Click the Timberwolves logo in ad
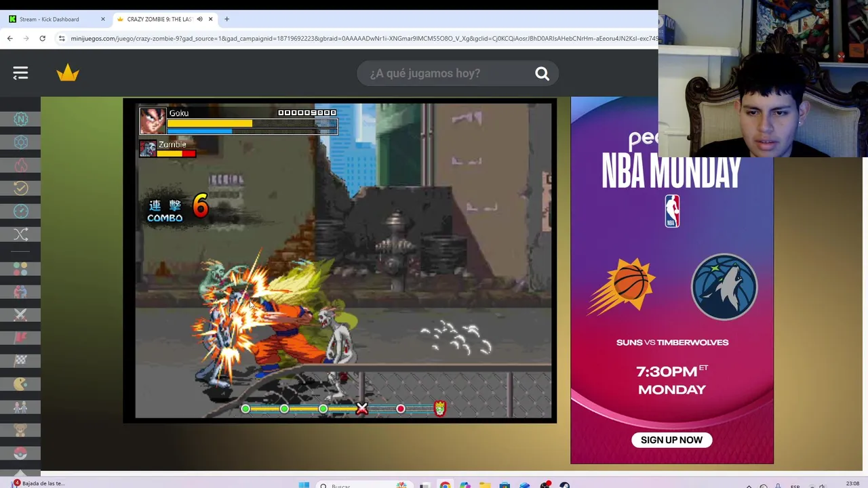 click(724, 287)
